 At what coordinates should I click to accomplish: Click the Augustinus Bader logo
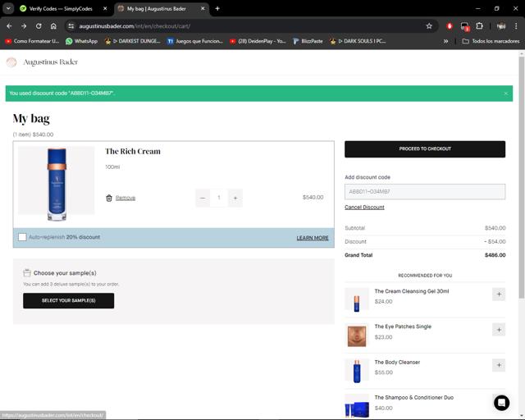[43, 62]
